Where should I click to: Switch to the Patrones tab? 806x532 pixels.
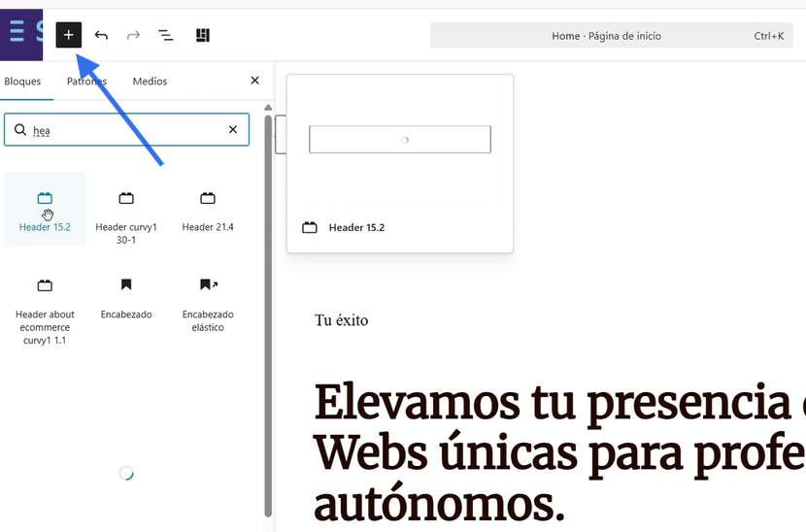(x=86, y=82)
